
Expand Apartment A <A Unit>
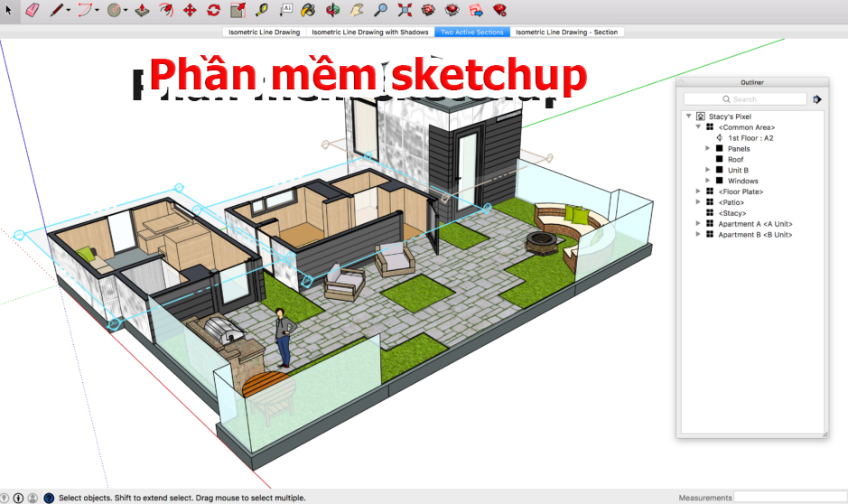698,223
